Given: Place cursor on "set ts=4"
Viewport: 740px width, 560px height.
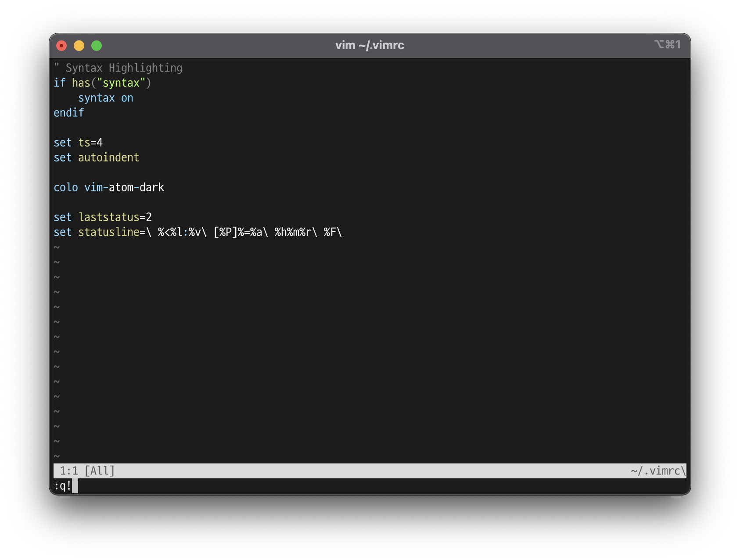Looking at the screenshot, I should coord(78,143).
